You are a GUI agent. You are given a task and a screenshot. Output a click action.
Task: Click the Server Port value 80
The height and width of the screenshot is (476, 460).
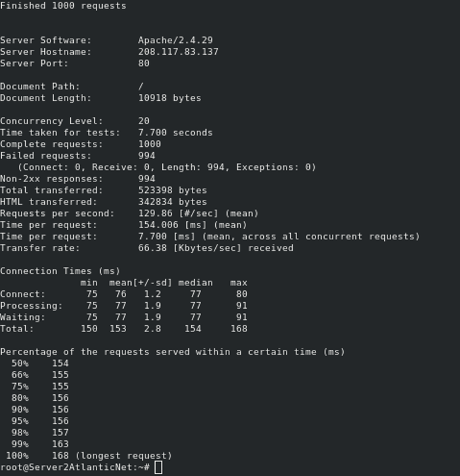coord(144,63)
